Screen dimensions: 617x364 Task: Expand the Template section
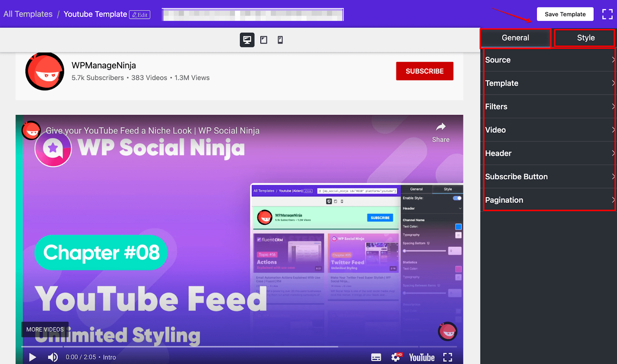pos(549,83)
